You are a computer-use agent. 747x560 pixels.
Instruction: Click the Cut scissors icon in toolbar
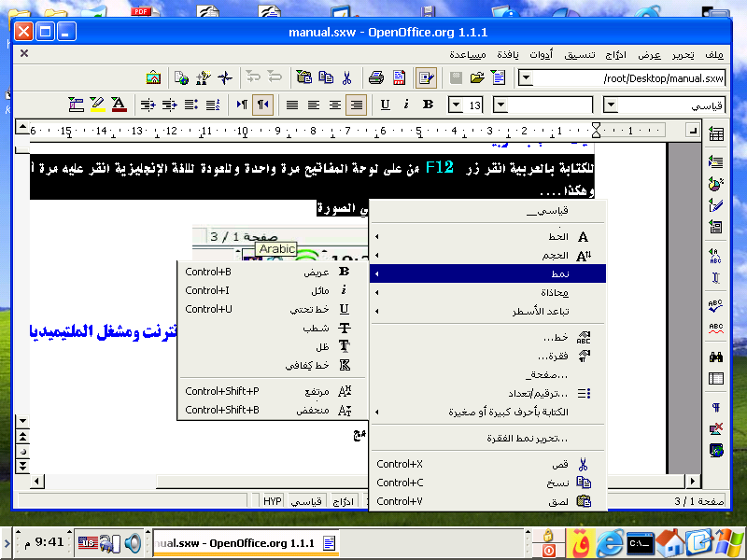tap(346, 77)
